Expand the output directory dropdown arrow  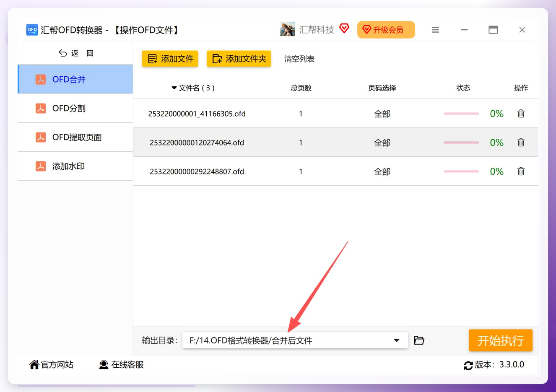[396, 340]
